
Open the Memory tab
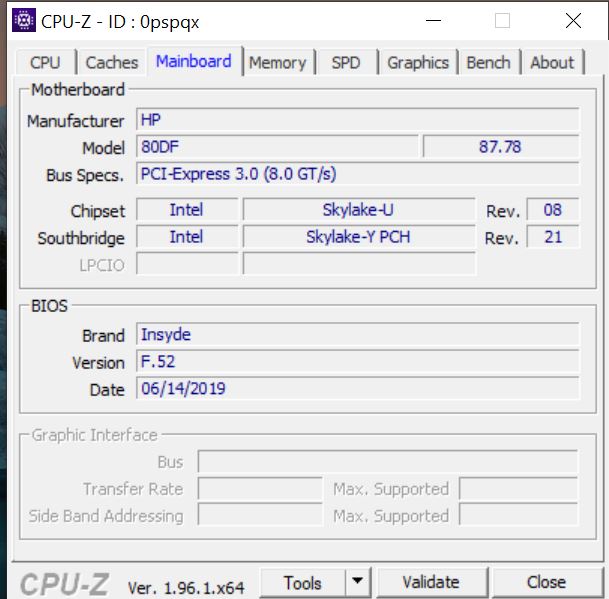point(277,63)
